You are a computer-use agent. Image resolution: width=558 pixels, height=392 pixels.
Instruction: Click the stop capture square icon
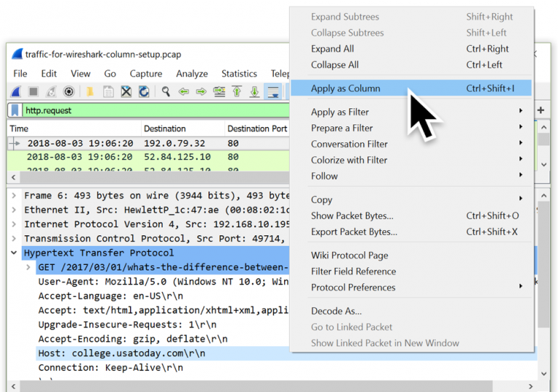tap(33, 91)
